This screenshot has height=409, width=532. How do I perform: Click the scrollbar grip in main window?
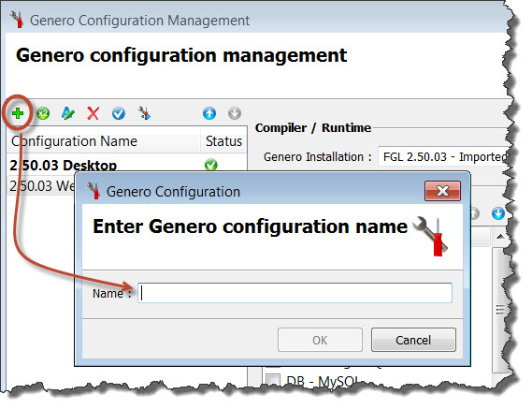pos(500,309)
